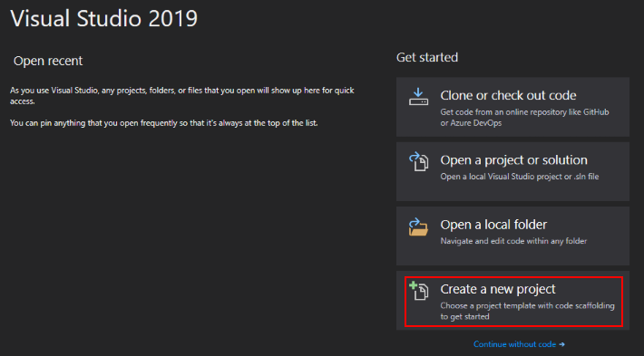Click the 'As you use Visual Studio' paragraph
Screen dimensions: 644x356
point(182,95)
